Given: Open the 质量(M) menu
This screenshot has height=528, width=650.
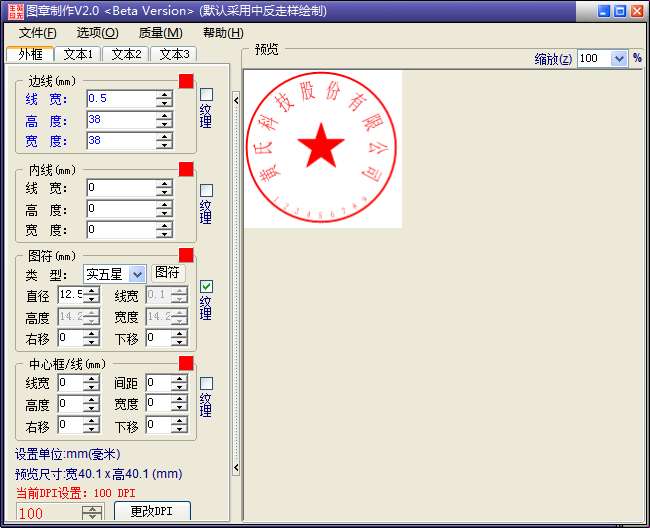Looking at the screenshot, I should [x=160, y=33].
